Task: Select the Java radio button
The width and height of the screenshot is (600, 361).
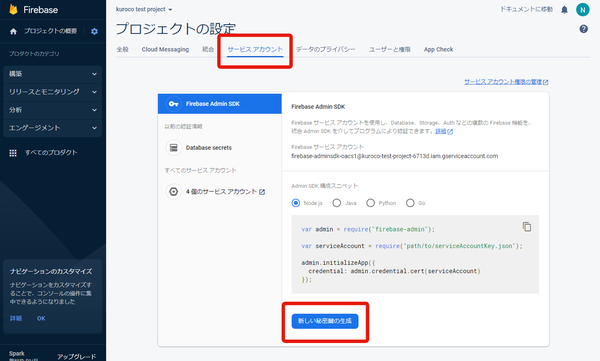Action: pos(336,203)
